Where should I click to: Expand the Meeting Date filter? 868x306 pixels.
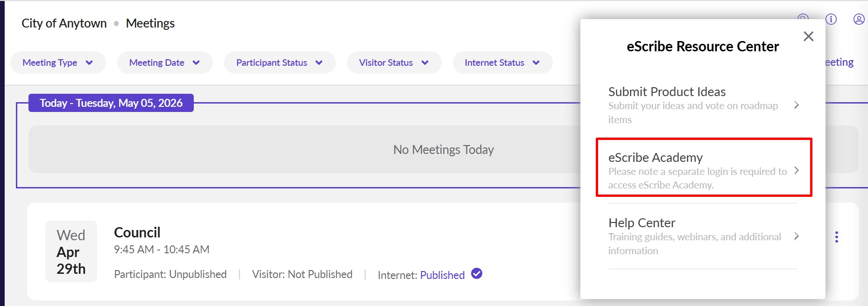tap(165, 63)
